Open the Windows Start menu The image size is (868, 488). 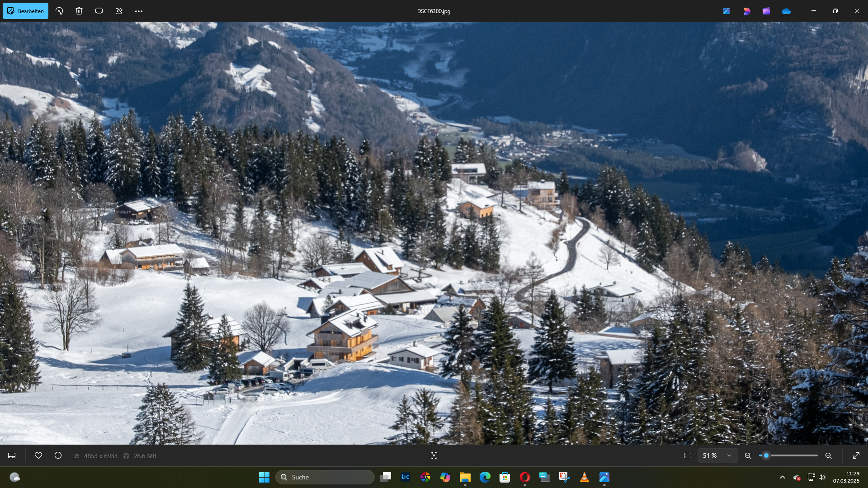point(264,477)
